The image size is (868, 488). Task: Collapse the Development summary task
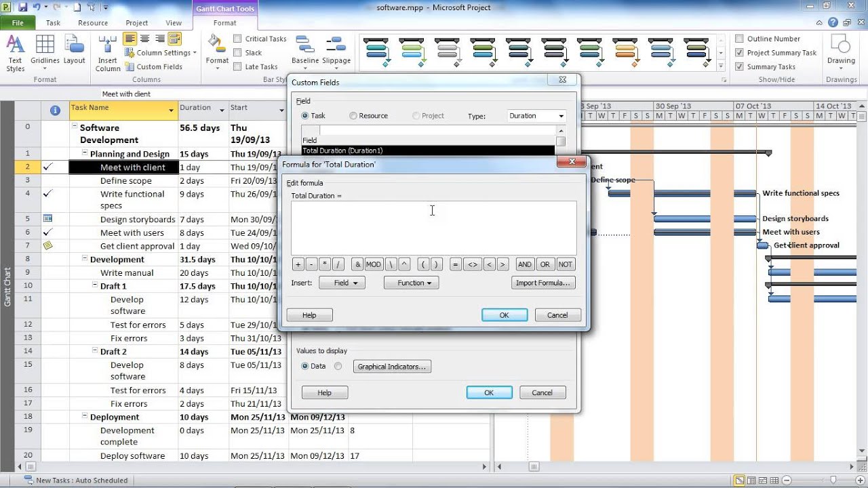point(85,259)
